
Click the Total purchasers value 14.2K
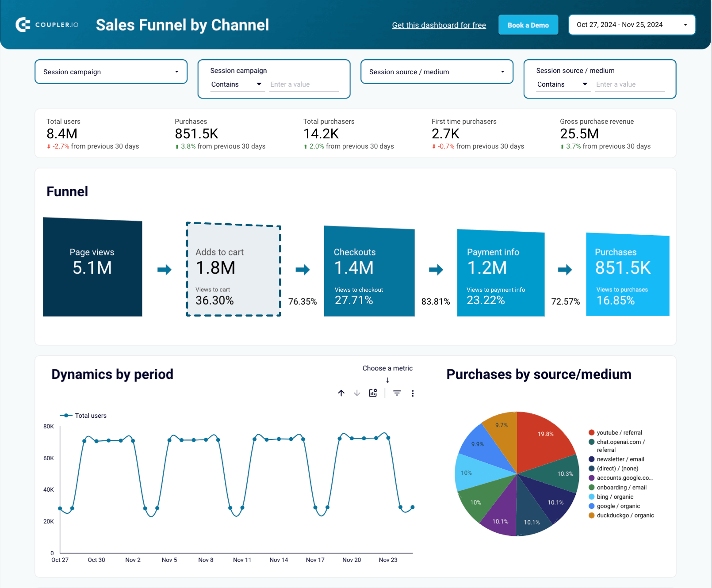pos(321,134)
